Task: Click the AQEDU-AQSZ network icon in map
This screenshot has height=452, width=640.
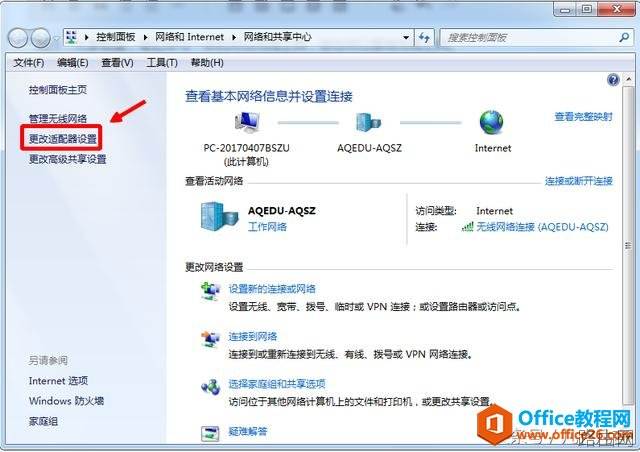Action: point(368,122)
